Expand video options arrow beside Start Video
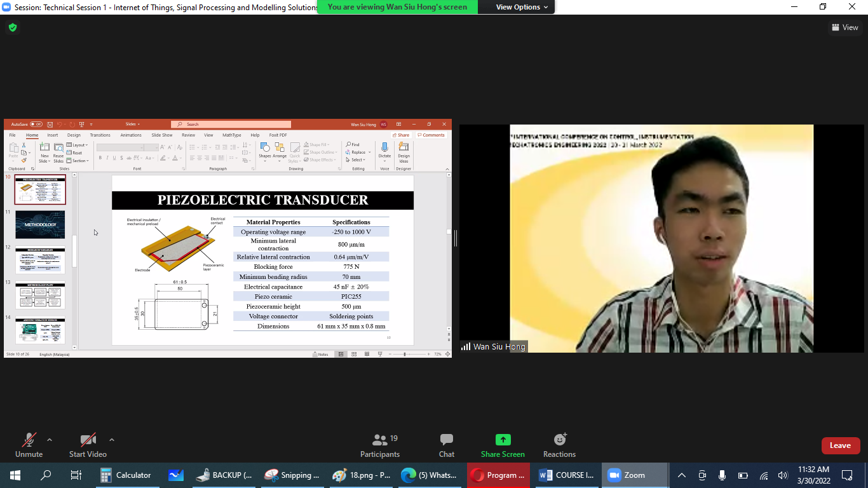Screen dimensions: 868x488 112,440
